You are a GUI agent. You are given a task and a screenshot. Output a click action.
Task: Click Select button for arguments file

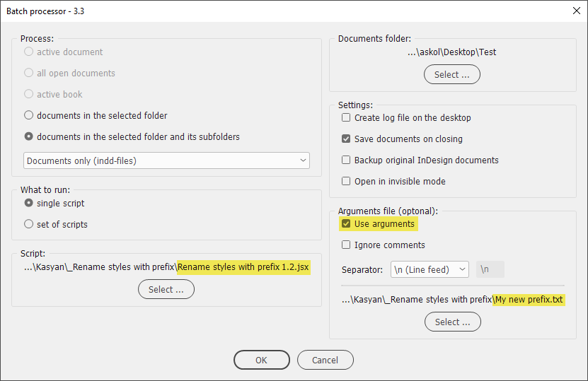click(453, 322)
